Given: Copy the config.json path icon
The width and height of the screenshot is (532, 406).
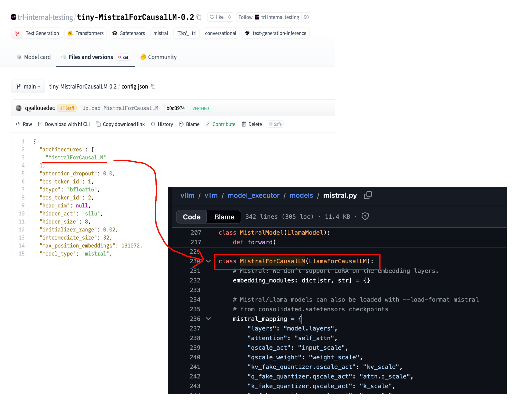Looking at the screenshot, I should (153, 86).
